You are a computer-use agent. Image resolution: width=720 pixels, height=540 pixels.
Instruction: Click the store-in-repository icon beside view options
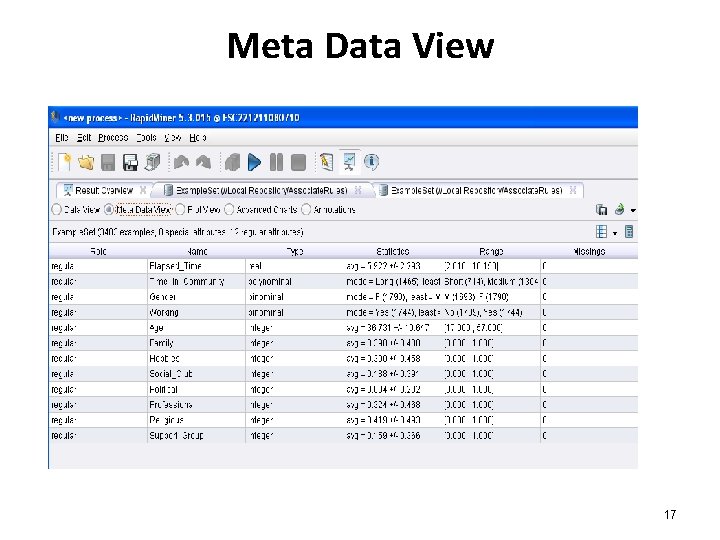[601, 210]
